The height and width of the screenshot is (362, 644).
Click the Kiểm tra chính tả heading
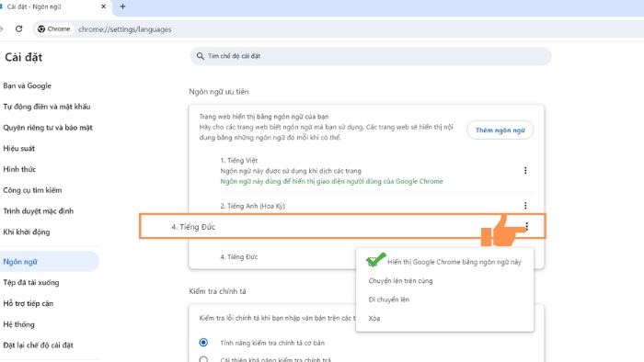217,291
